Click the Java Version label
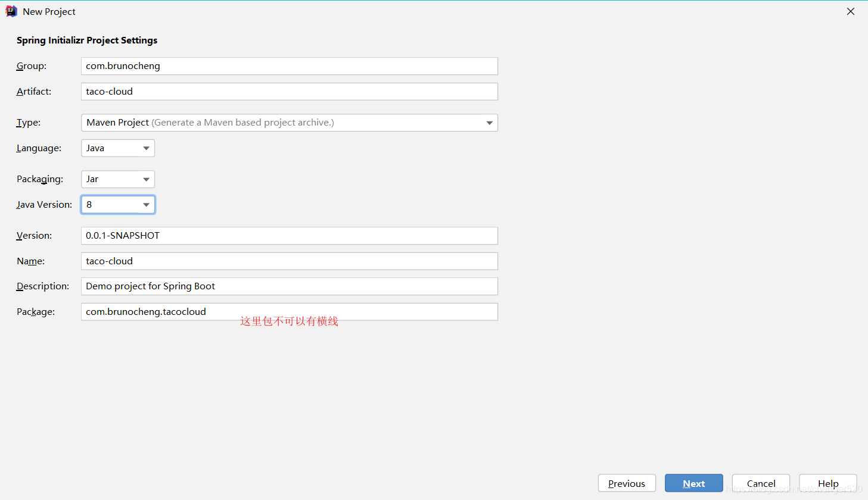 click(44, 205)
